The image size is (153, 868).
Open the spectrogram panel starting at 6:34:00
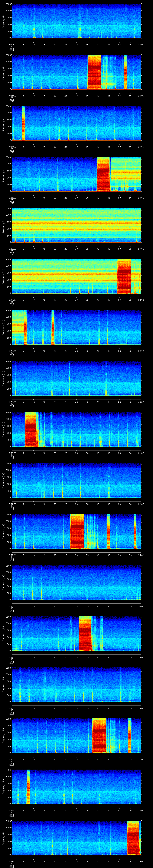point(77,633)
